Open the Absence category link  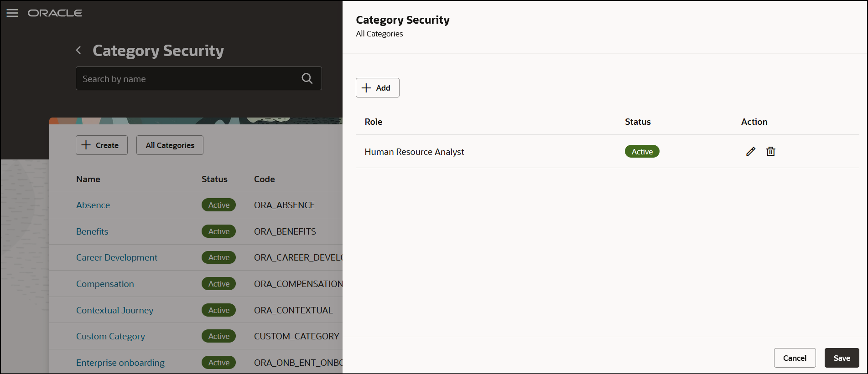pyautogui.click(x=93, y=205)
